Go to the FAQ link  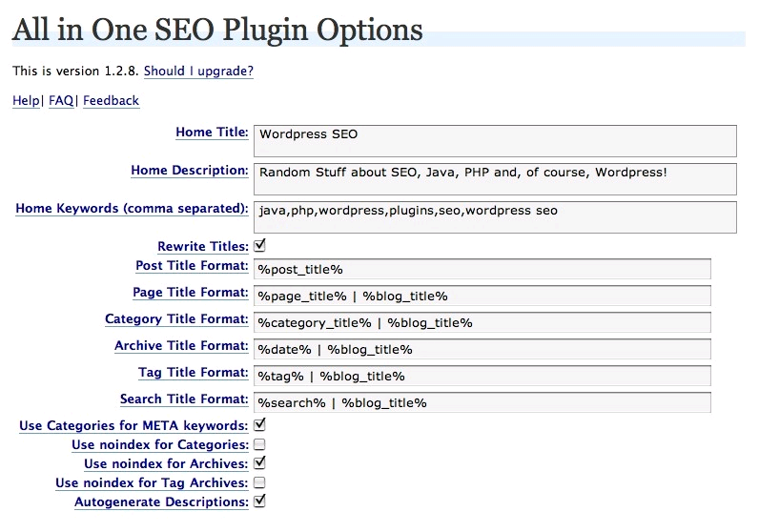coord(61,100)
